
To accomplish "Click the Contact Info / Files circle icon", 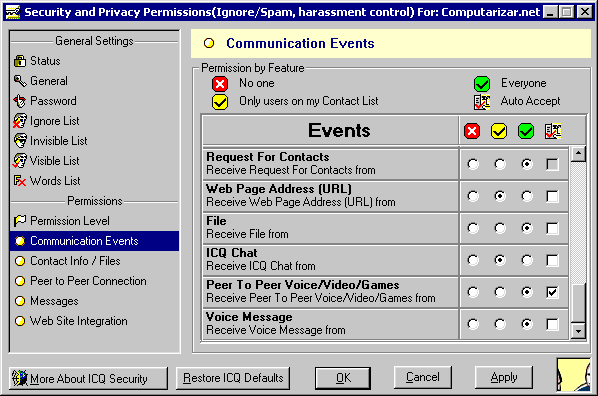I will click(20, 261).
